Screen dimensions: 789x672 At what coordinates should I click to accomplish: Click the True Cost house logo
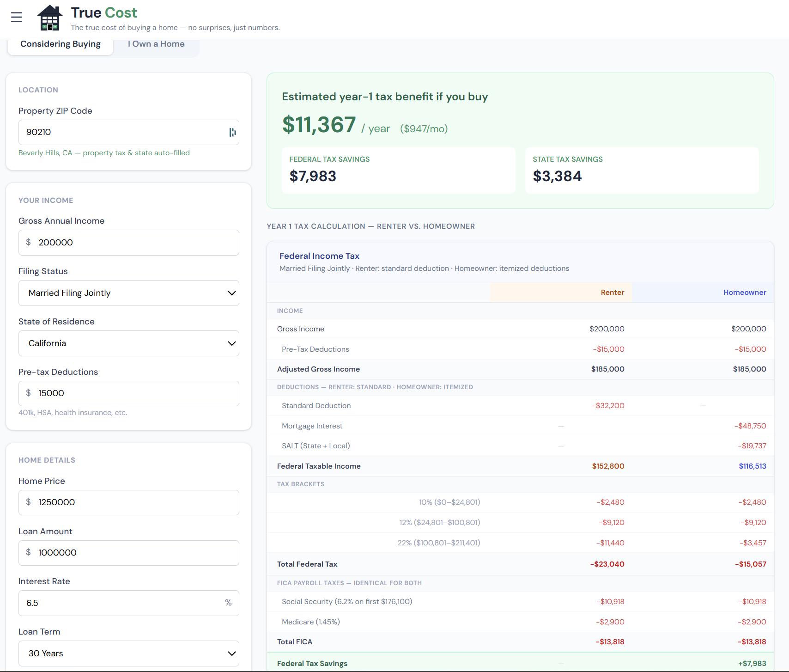point(49,18)
